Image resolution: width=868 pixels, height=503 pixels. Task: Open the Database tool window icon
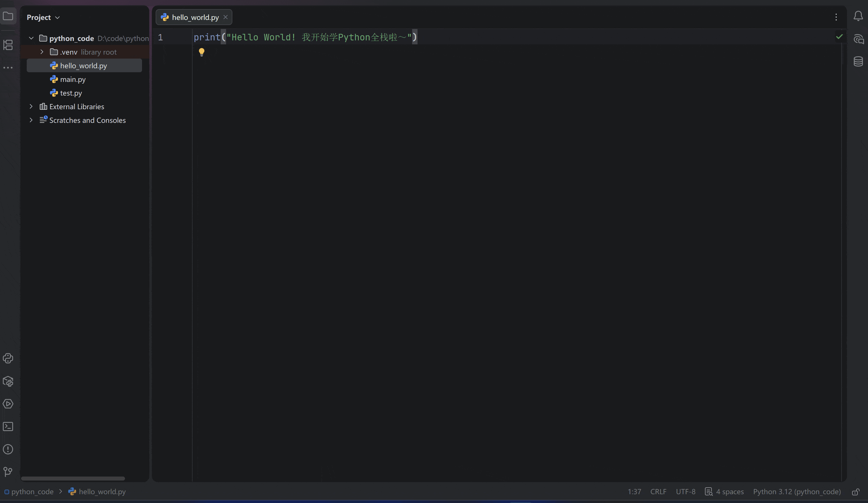coord(858,61)
